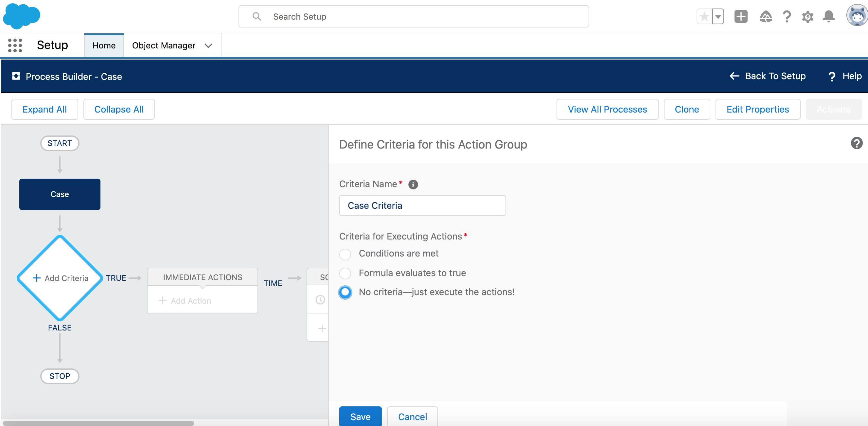Viewport: 868px width, 426px height.
Task: Select the Case object node
Action: tap(60, 194)
